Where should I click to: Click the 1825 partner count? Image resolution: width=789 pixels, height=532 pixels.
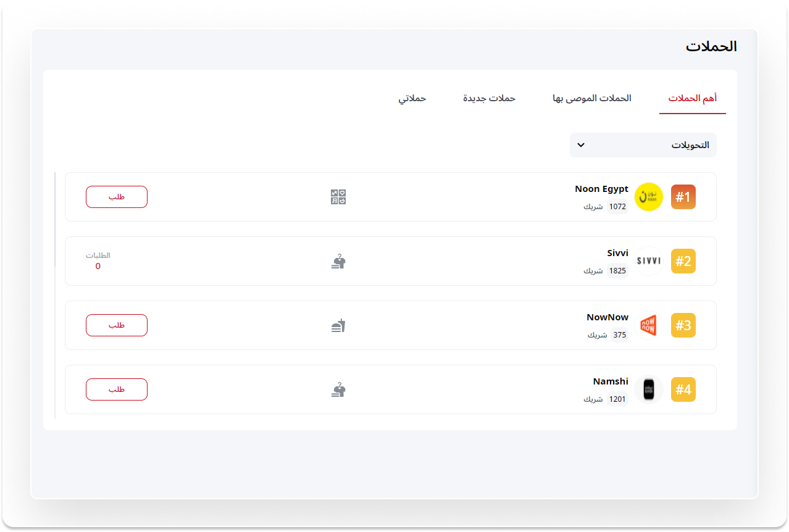click(x=617, y=271)
